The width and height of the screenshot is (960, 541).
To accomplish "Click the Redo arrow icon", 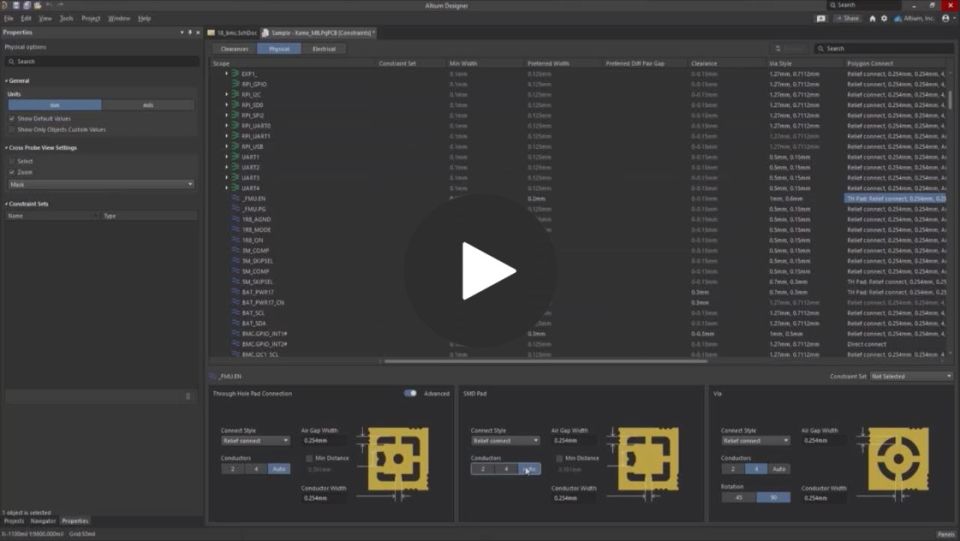I will click(x=60, y=5).
